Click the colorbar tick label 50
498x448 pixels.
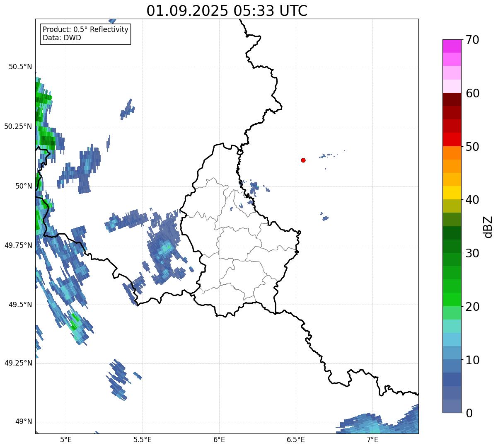coord(472,147)
